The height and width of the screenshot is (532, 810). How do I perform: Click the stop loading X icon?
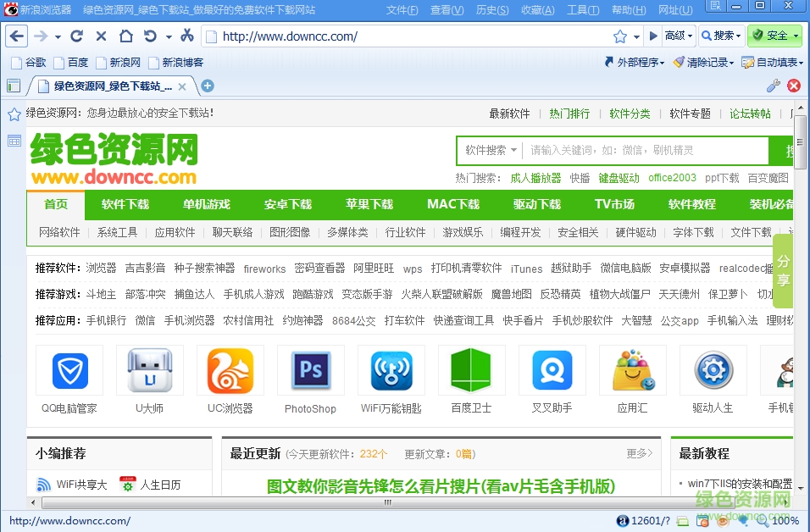(101, 36)
